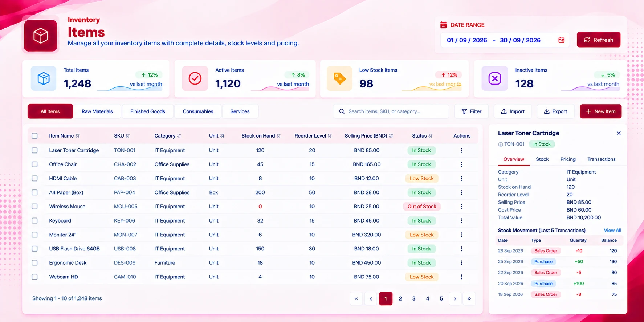The height and width of the screenshot is (322, 644).
Task: Open actions menu for Webcam HD row
Action: coord(461,277)
